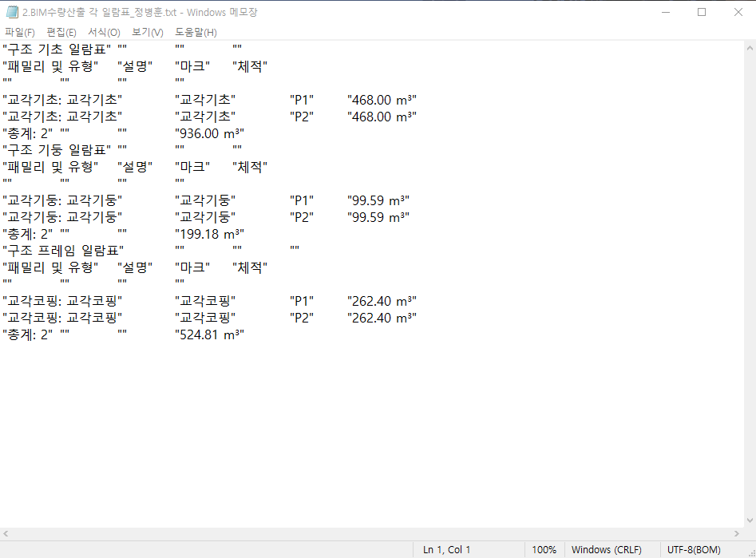Click "체적" header under 구조 기초 일람표
This screenshot has height=558, width=756.
pos(250,66)
